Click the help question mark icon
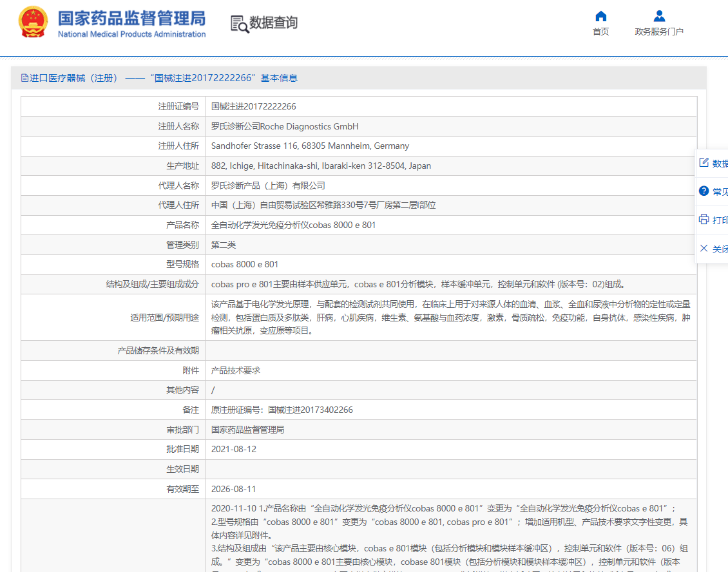Screen dimensions: 728x572 pos(704,191)
